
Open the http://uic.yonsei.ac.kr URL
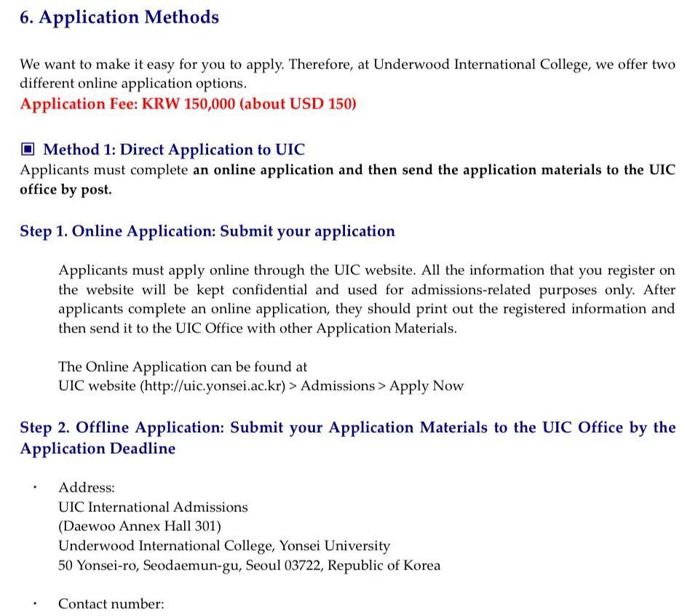tap(213, 386)
